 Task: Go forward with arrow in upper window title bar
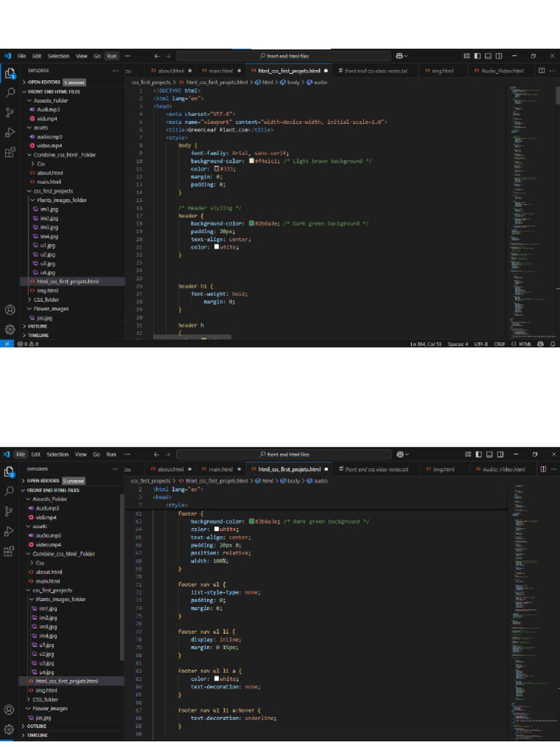point(168,56)
